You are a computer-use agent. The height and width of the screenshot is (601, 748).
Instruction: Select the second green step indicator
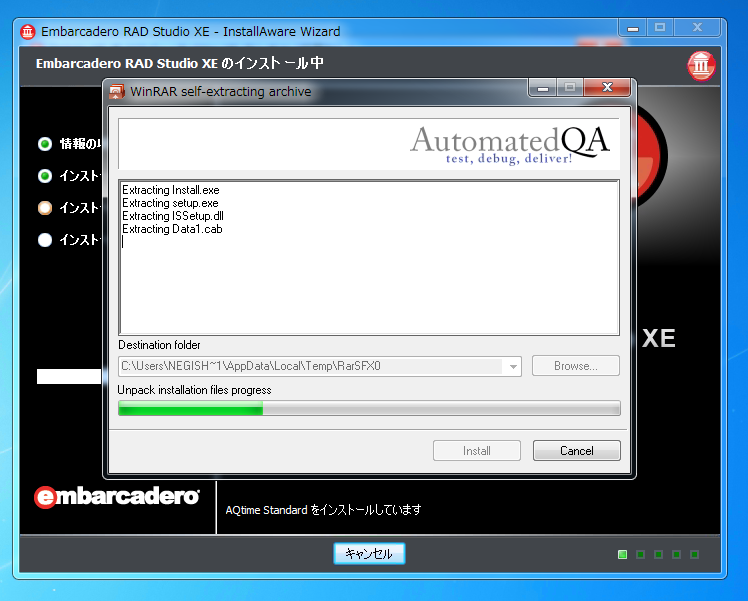(45, 176)
